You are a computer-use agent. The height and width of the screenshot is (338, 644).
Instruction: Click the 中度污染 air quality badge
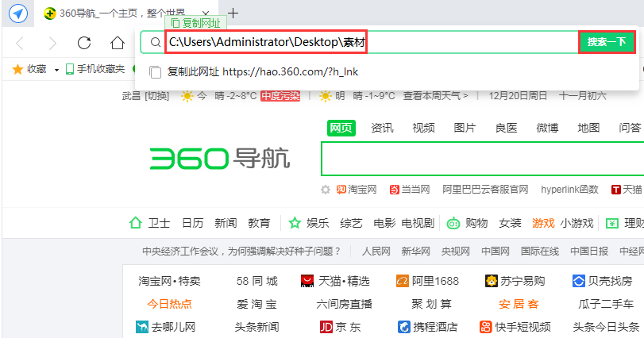280,96
